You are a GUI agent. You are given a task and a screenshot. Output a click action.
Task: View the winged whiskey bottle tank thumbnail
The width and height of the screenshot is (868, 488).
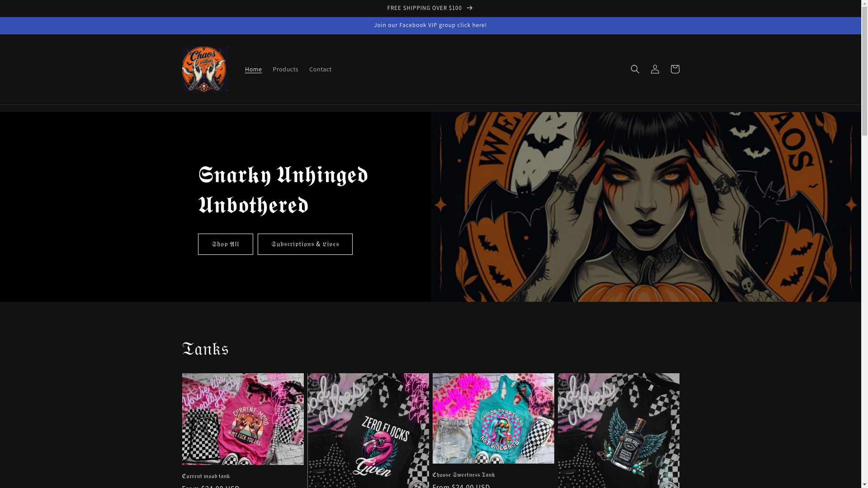(x=618, y=431)
